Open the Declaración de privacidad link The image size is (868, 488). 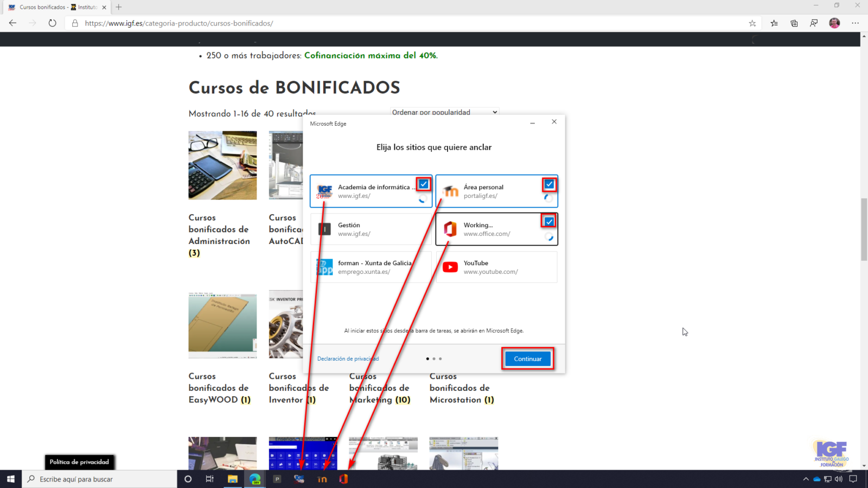(348, 359)
